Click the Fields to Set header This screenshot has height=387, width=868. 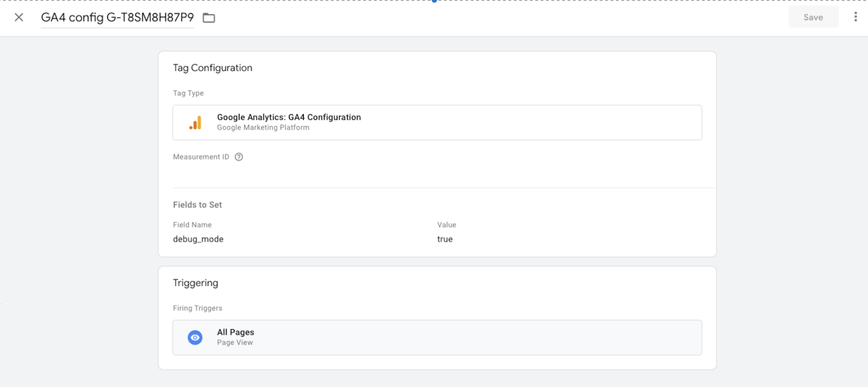tap(197, 205)
